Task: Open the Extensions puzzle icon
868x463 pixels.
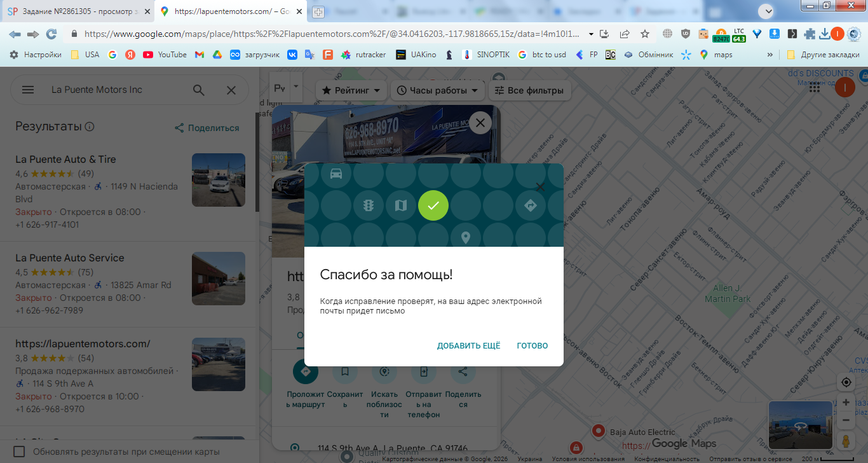Action: (810, 34)
